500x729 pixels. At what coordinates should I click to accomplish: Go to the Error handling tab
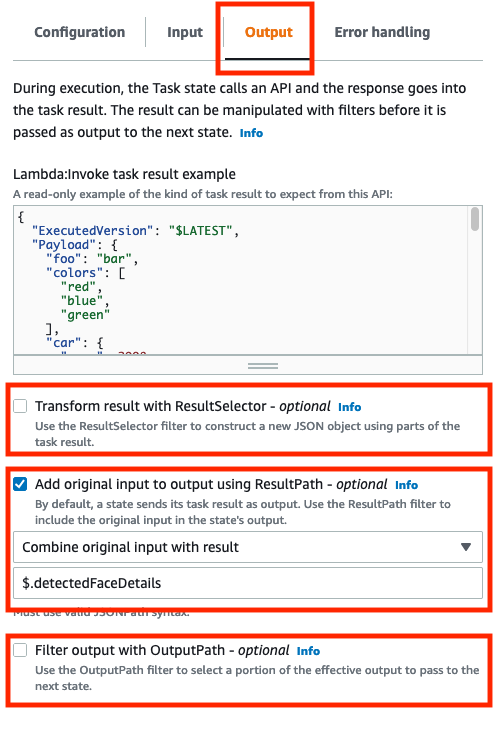[x=382, y=32]
